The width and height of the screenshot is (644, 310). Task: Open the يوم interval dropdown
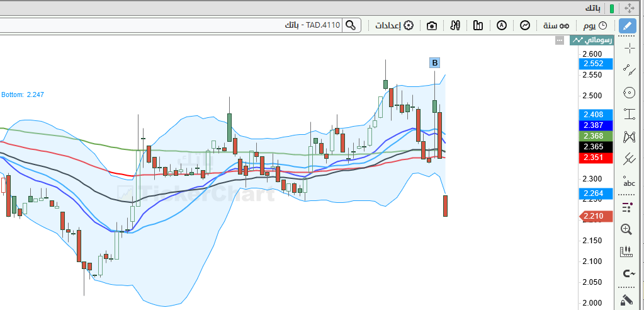click(595, 26)
